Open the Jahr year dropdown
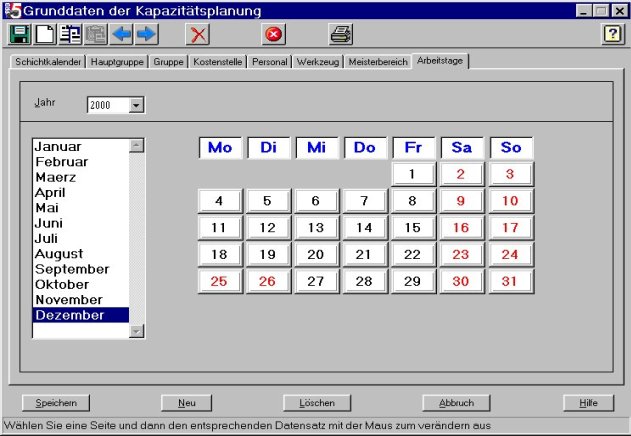This screenshot has height=436, width=631. click(x=136, y=105)
